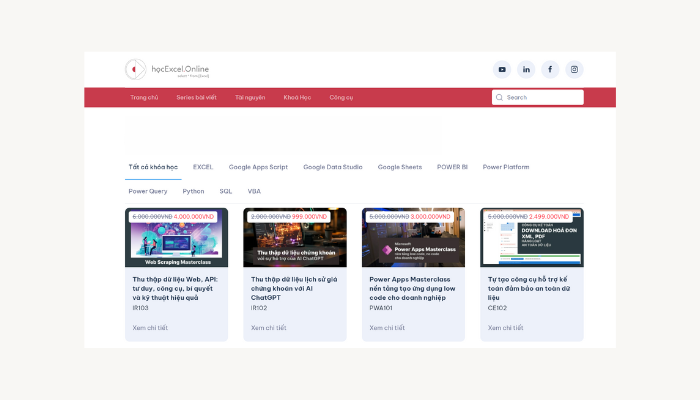The width and height of the screenshot is (700, 400).
Task: Focus the Search input field
Action: point(538,97)
